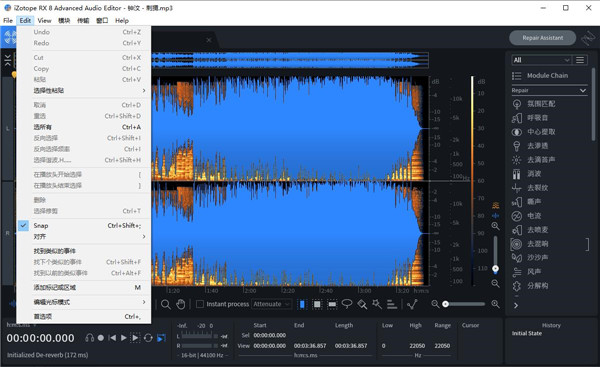Select the Harmonics selection tool
The height and width of the screenshot is (367, 600).
click(392, 304)
